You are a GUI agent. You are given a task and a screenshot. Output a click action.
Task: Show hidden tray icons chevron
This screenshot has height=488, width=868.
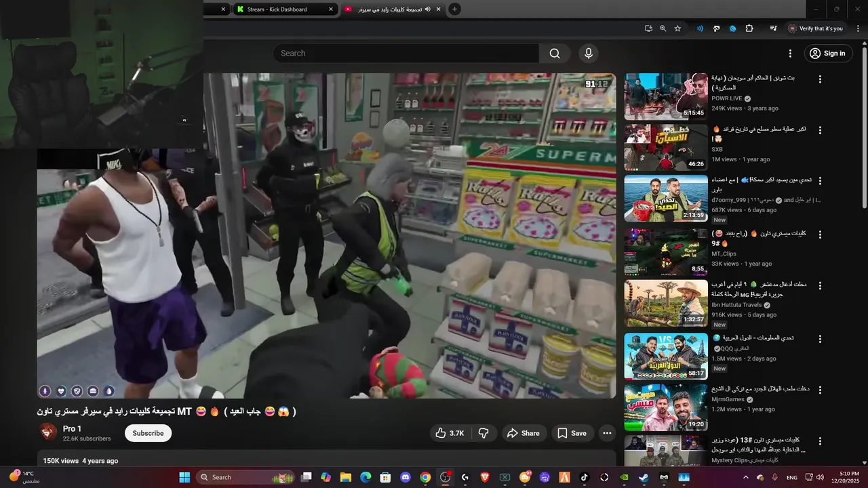tap(746, 477)
